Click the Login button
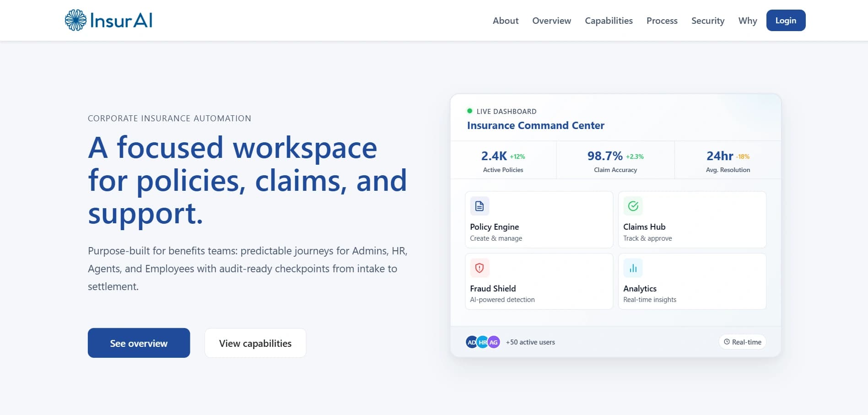Image resolution: width=868 pixels, height=415 pixels. tap(786, 21)
